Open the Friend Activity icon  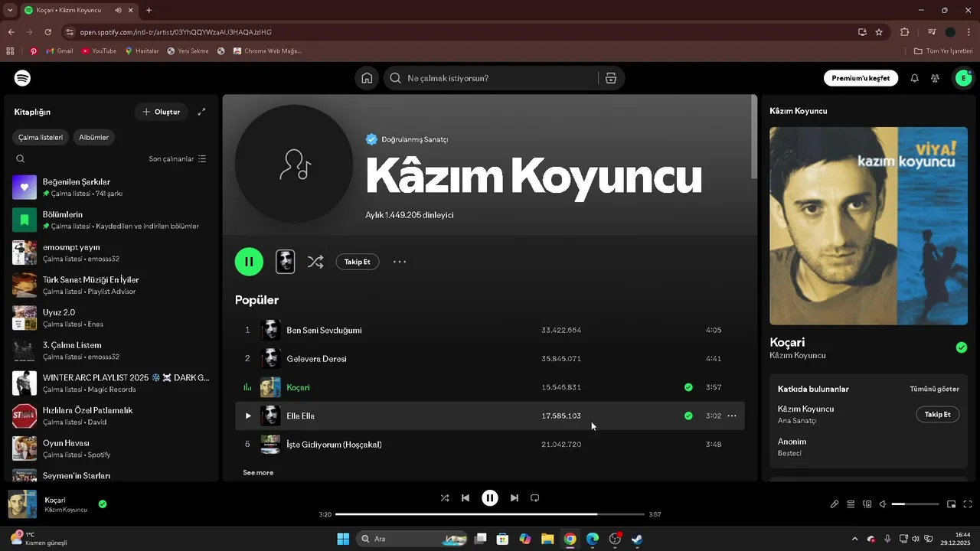pyautogui.click(x=935, y=78)
